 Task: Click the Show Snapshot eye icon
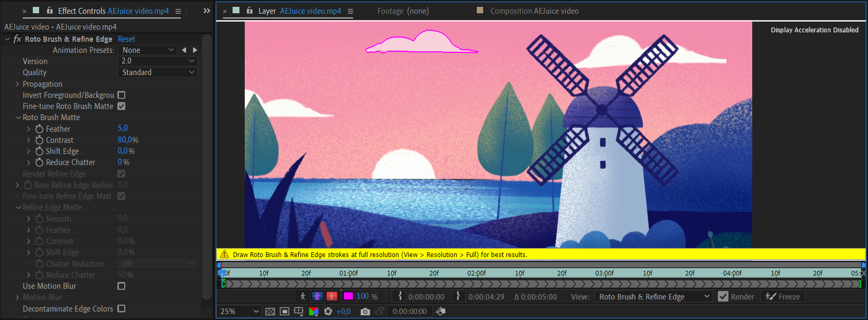(380, 312)
